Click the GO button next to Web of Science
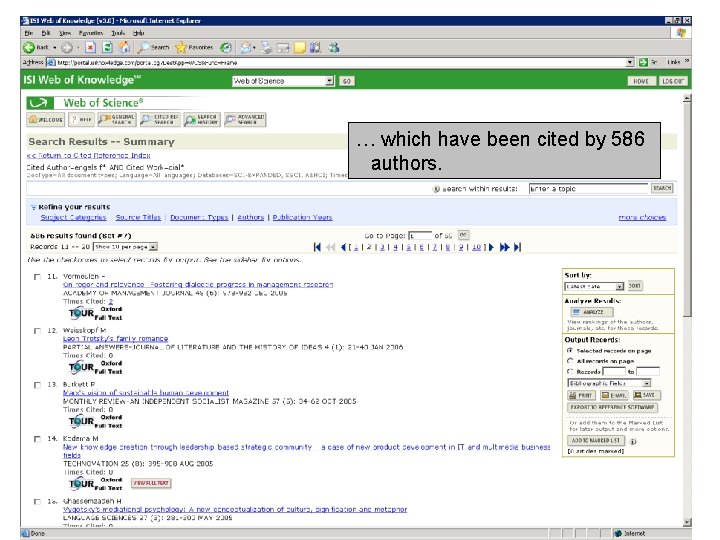The width and height of the screenshot is (720, 540). [347, 81]
